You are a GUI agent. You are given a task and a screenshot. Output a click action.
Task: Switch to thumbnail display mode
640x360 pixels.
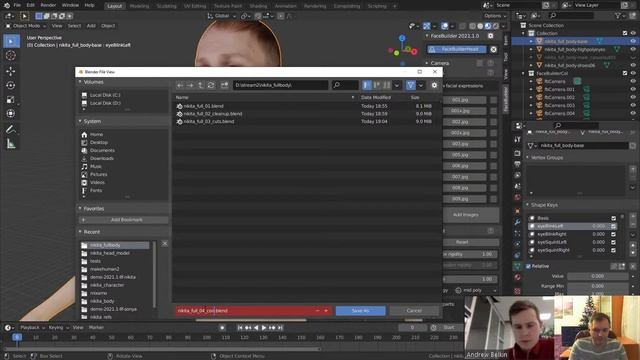[x=386, y=85]
